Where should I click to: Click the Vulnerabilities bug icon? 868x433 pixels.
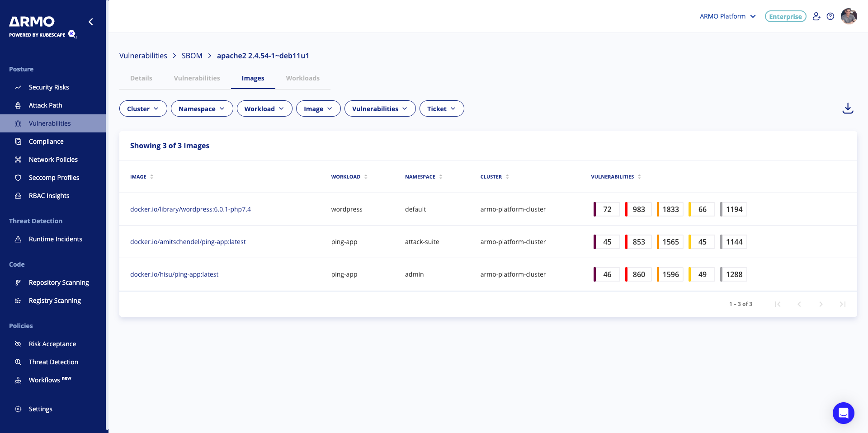(x=18, y=123)
